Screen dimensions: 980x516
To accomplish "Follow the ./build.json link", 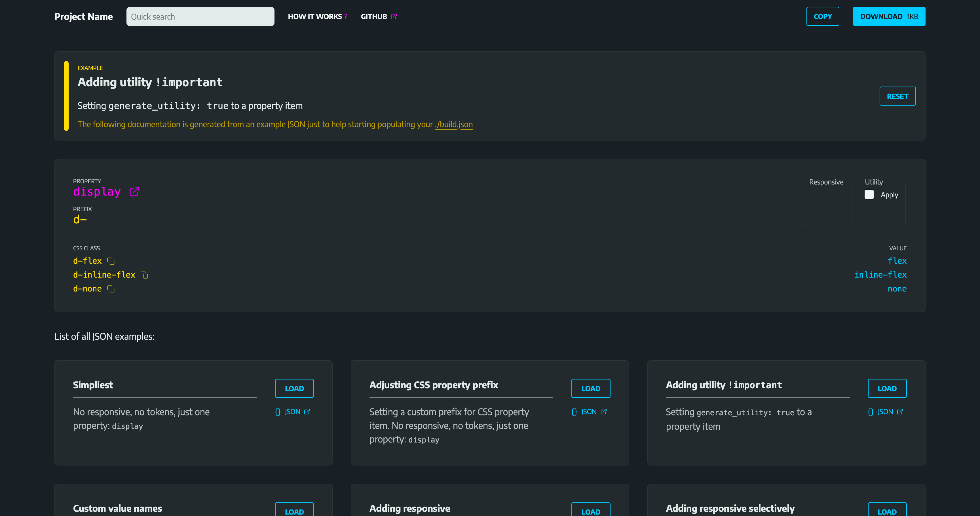I will pos(454,124).
